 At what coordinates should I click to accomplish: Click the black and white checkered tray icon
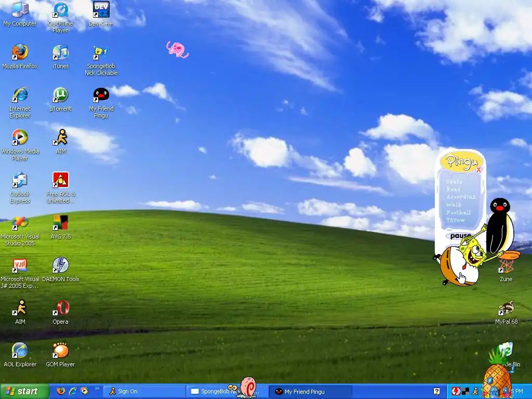point(466,391)
